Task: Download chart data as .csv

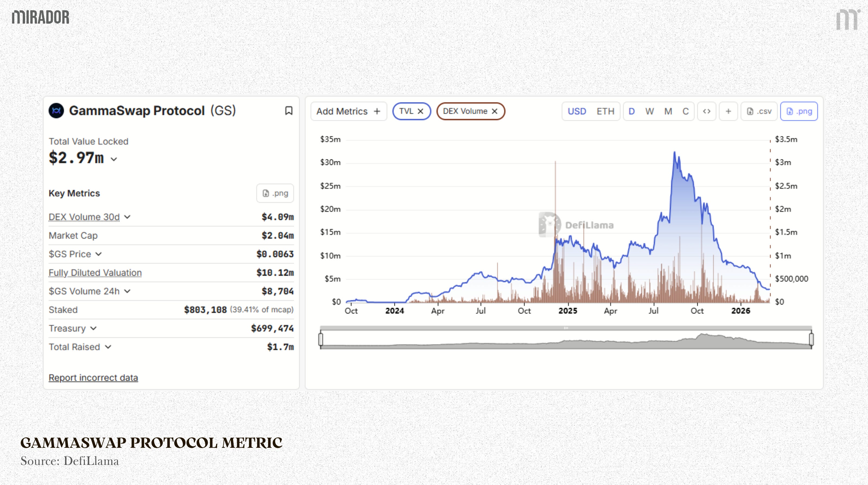Action: pyautogui.click(x=759, y=111)
